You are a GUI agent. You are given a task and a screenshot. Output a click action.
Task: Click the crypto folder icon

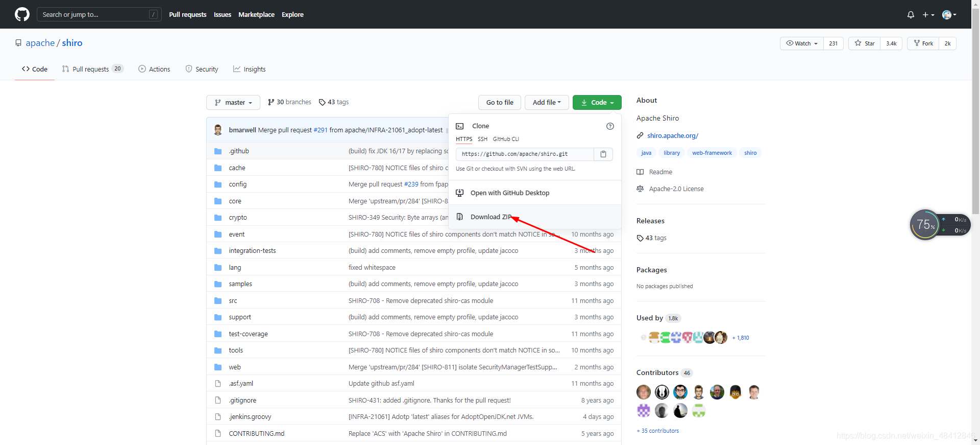click(x=218, y=218)
